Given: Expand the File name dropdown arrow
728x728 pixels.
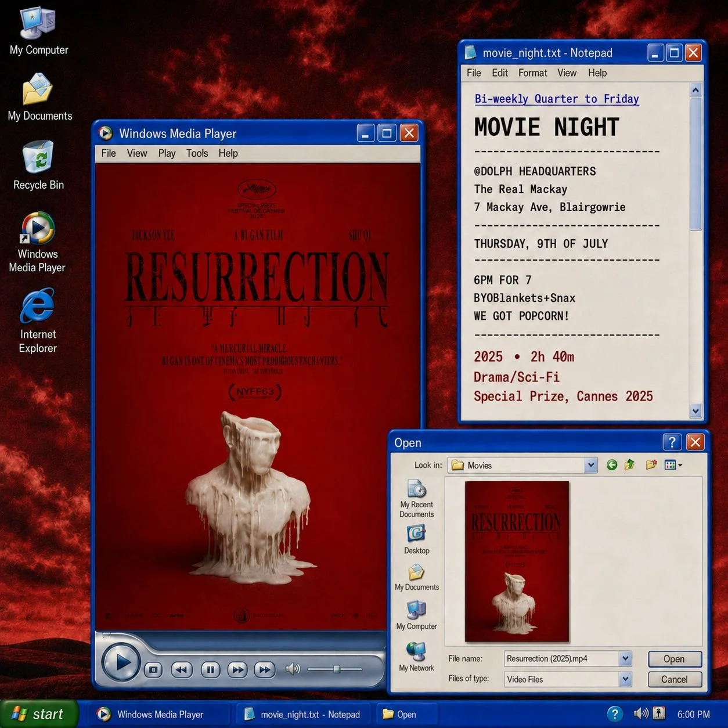Looking at the screenshot, I should coord(625,659).
